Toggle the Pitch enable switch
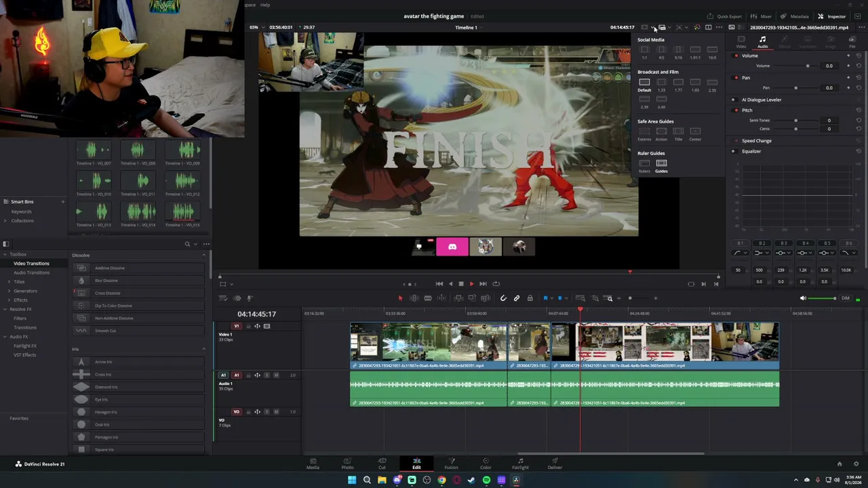Image resolution: width=868 pixels, height=488 pixels. 736,110
